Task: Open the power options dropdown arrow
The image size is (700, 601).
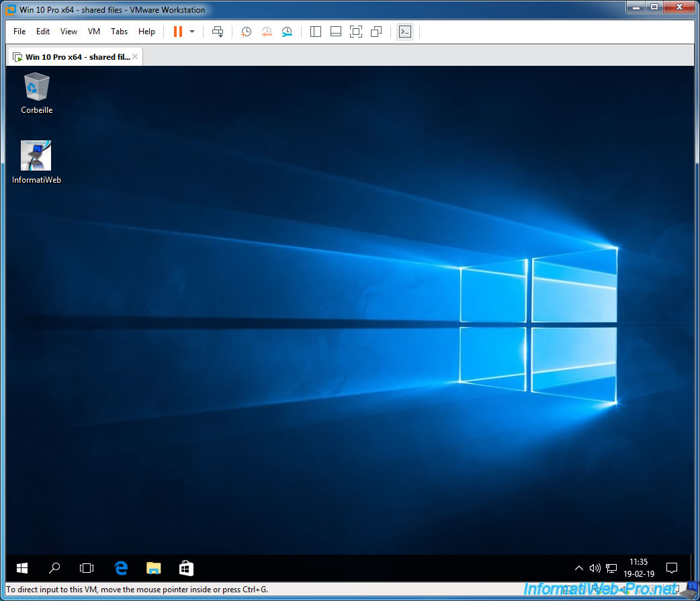Action: (192, 32)
